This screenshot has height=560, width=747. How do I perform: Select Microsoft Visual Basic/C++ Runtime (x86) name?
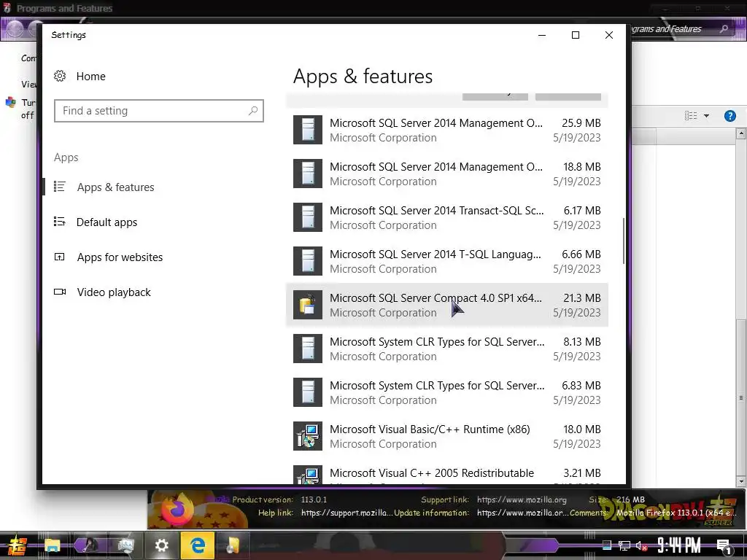(x=430, y=429)
